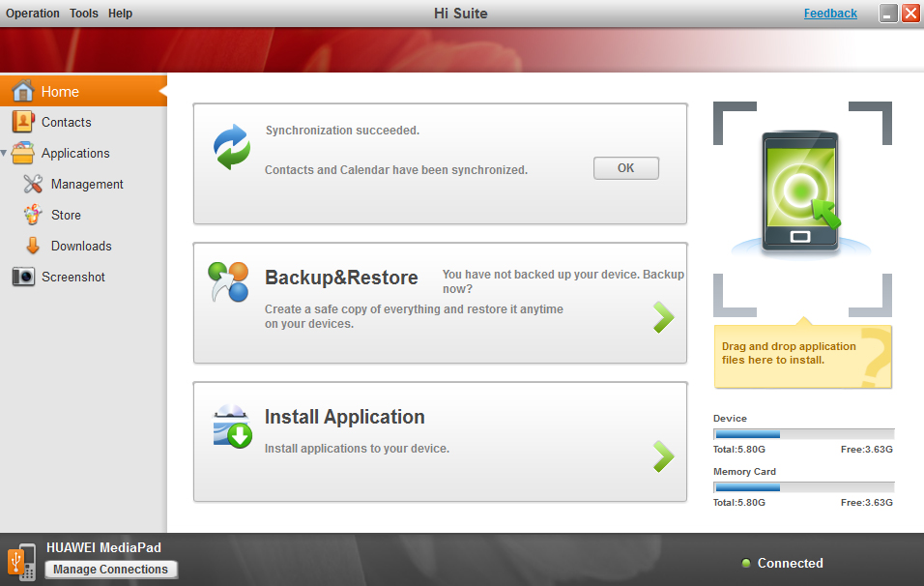Open the Tools menu

pos(84,14)
